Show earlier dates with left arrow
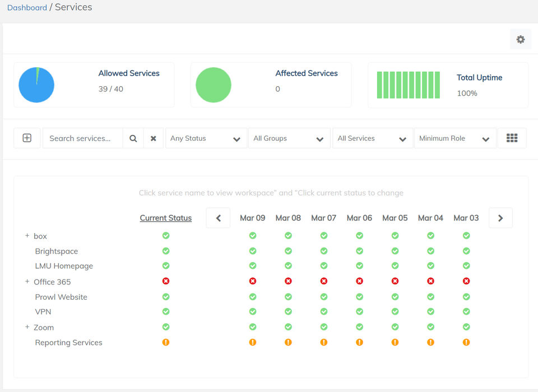538x392 pixels. coord(218,218)
